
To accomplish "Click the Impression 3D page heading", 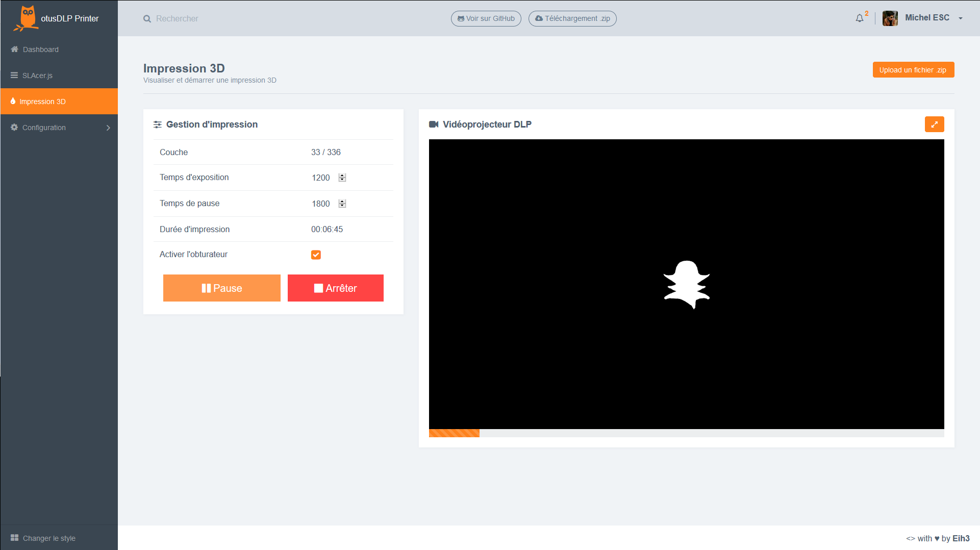I will (x=184, y=68).
